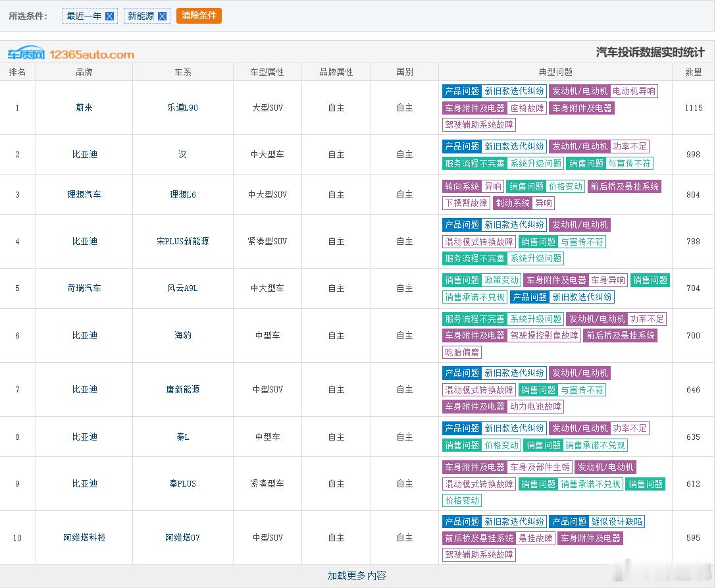
Task: Click the 电动机异响 tag for 乐道L90
Action: [634, 92]
